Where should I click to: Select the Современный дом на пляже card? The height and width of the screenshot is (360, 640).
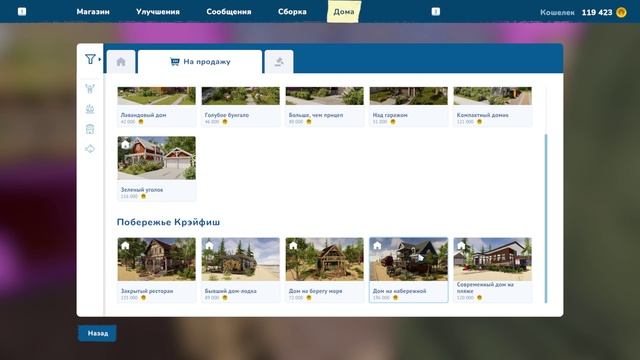493,270
